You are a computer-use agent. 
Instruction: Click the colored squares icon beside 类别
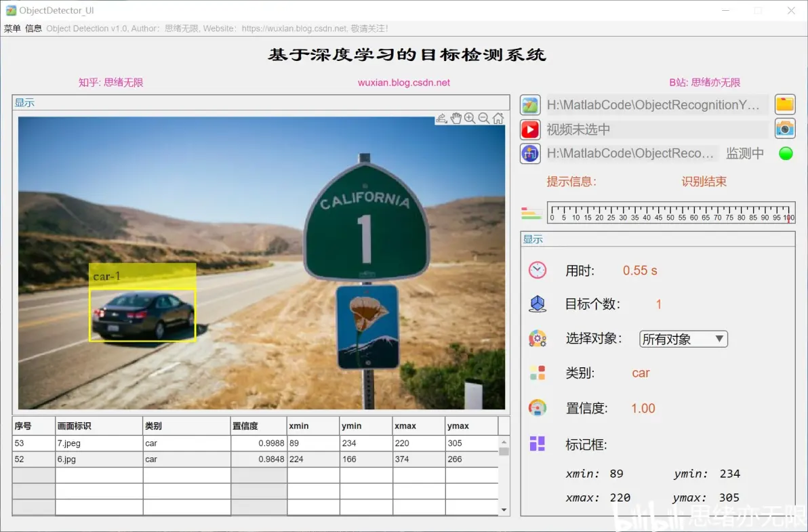click(x=537, y=373)
